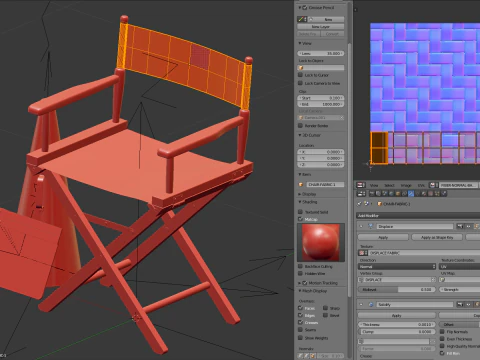Image resolution: width=480 pixels, height=360 pixels.
Task: Toggle Creases overlay checkbox
Action: coord(300,322)
